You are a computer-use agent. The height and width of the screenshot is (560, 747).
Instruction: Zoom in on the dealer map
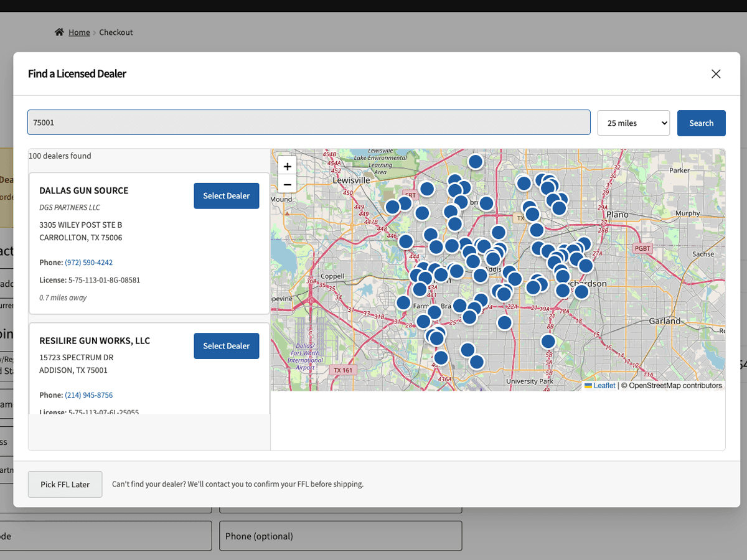(287, 166)
